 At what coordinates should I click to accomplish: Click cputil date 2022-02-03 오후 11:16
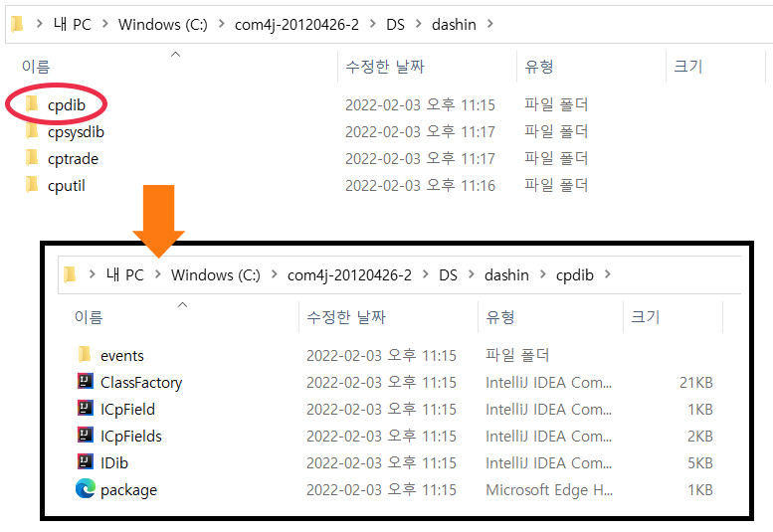point(420,185)
